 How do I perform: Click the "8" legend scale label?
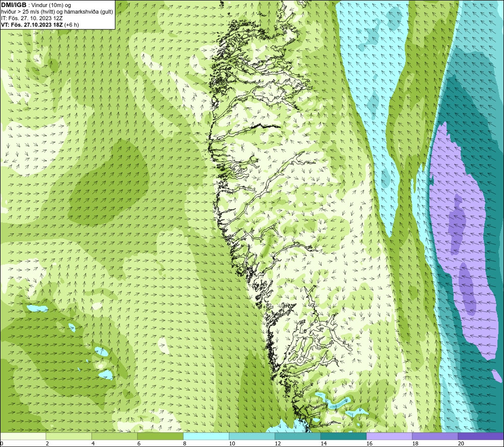click(184, 443)
